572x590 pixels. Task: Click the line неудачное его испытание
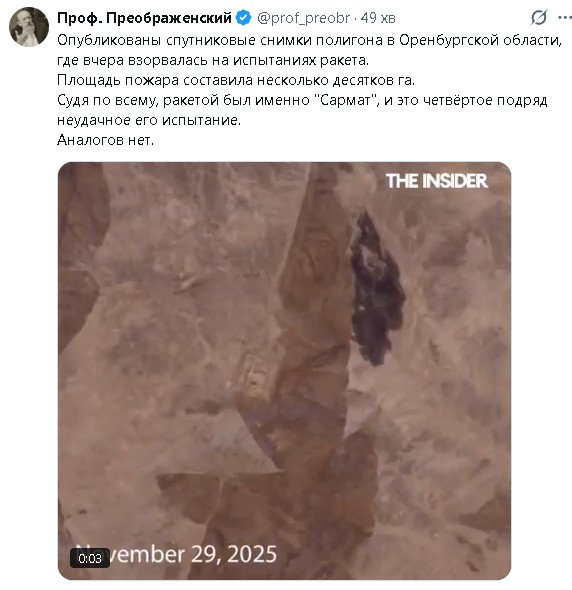[x=149, y=120]
